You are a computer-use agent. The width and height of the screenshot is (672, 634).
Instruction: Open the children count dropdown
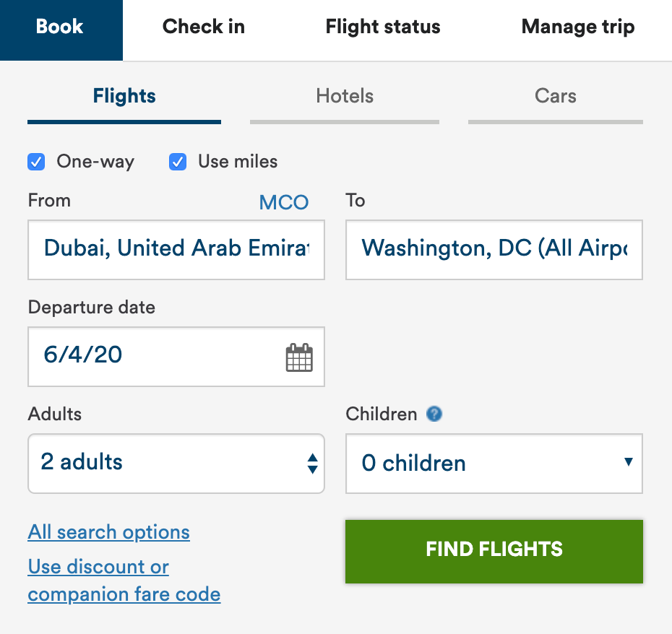click(x=494, y=463)
